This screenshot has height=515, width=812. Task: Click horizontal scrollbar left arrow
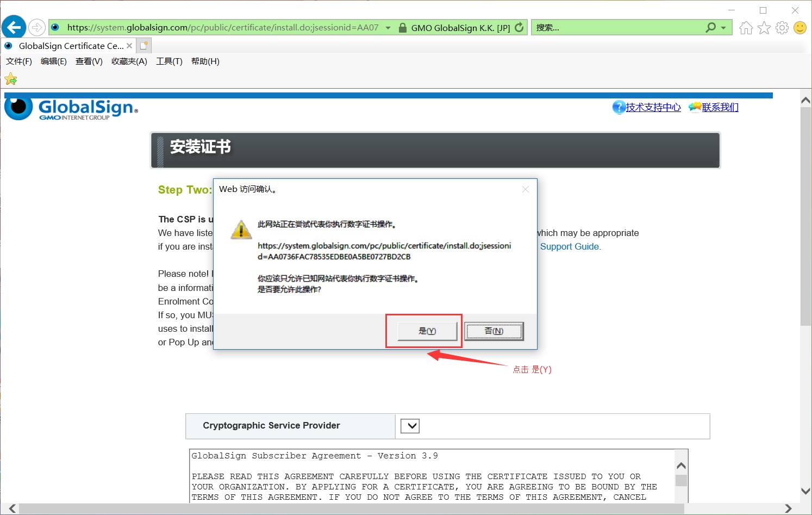(x=12, y=509)
